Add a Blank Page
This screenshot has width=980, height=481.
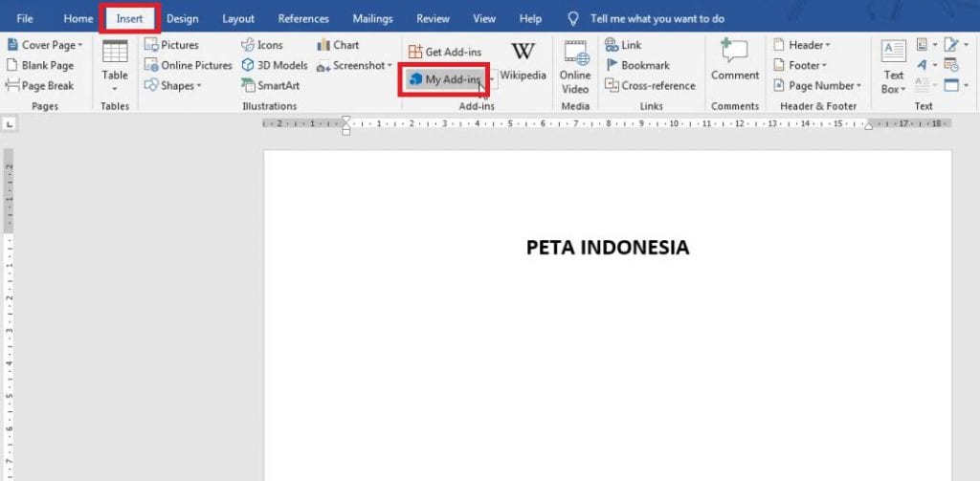[x=40, y=66]
